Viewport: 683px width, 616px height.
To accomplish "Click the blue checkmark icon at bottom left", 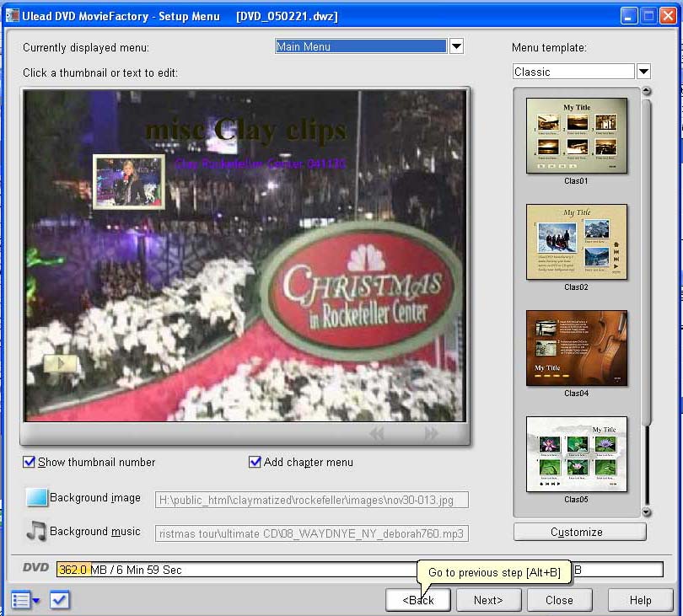I will (59, 600).
